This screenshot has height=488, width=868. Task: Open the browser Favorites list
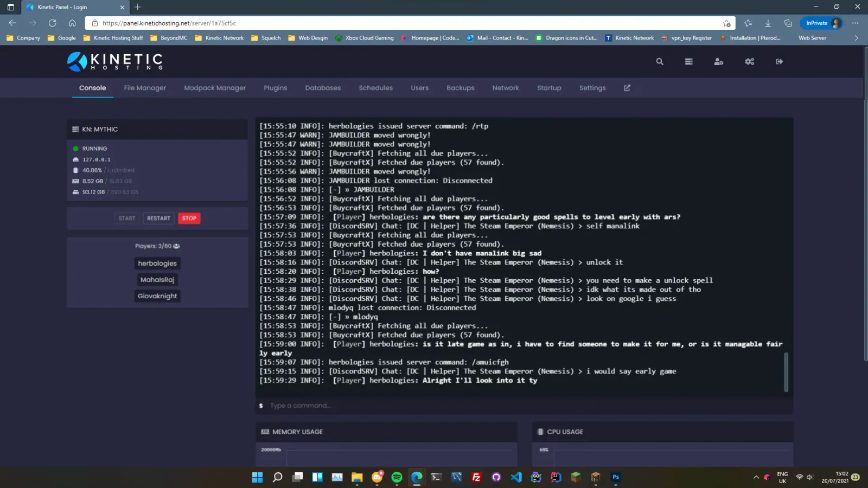[x=749, y=23]
